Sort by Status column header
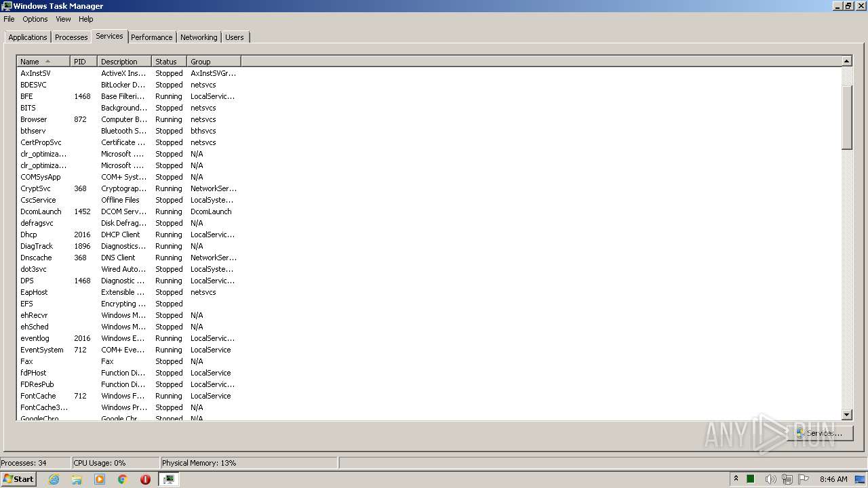The height and width of the screenshot is (488, 868). [169, 62]
